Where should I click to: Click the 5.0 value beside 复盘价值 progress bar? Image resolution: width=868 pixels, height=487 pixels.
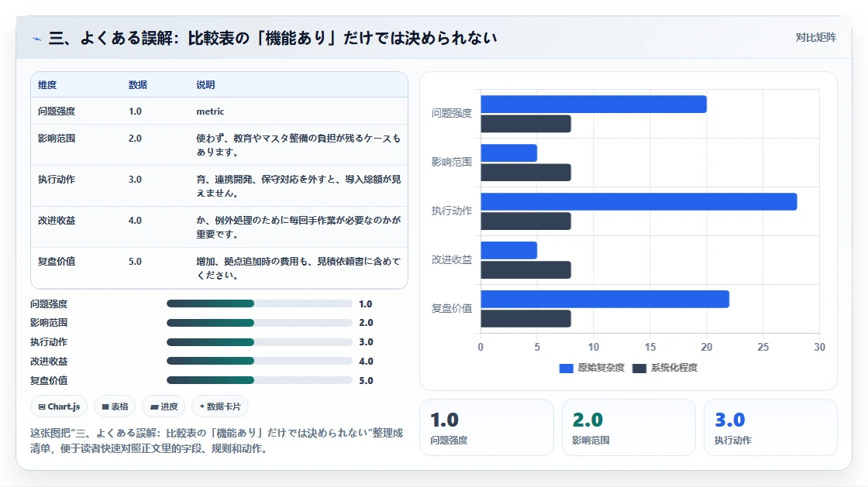pos(366,380)
